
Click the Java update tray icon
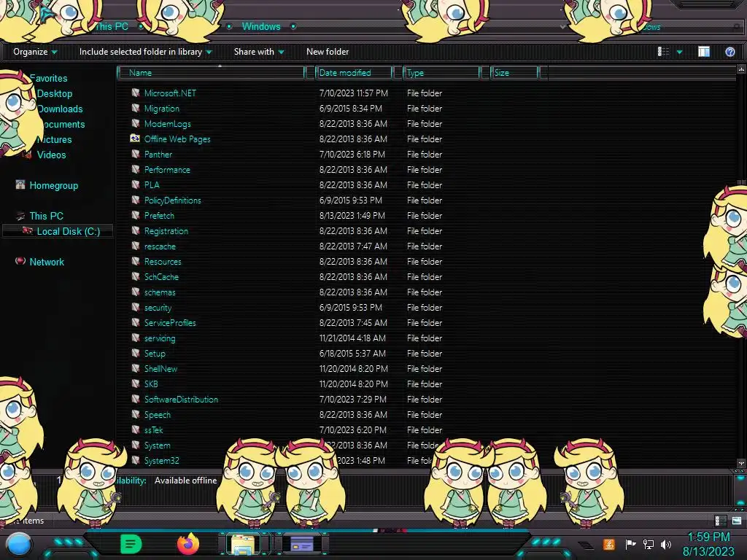608,544
